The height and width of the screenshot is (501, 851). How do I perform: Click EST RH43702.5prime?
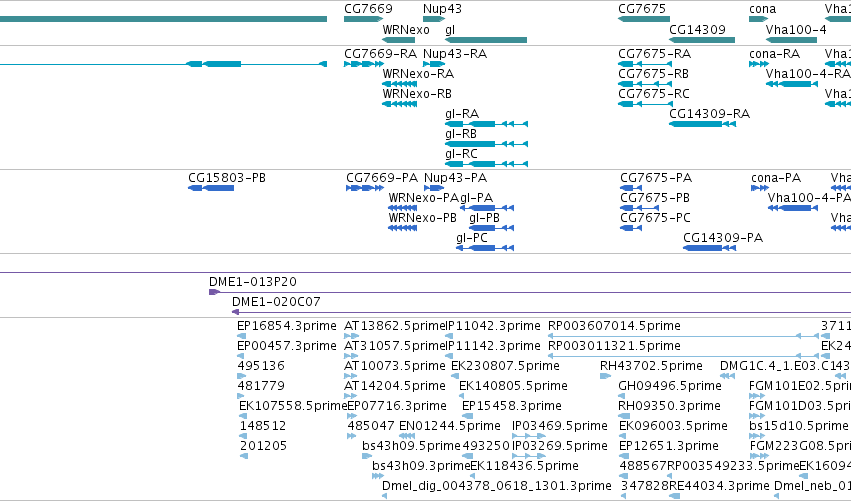(x=606, y=376)
